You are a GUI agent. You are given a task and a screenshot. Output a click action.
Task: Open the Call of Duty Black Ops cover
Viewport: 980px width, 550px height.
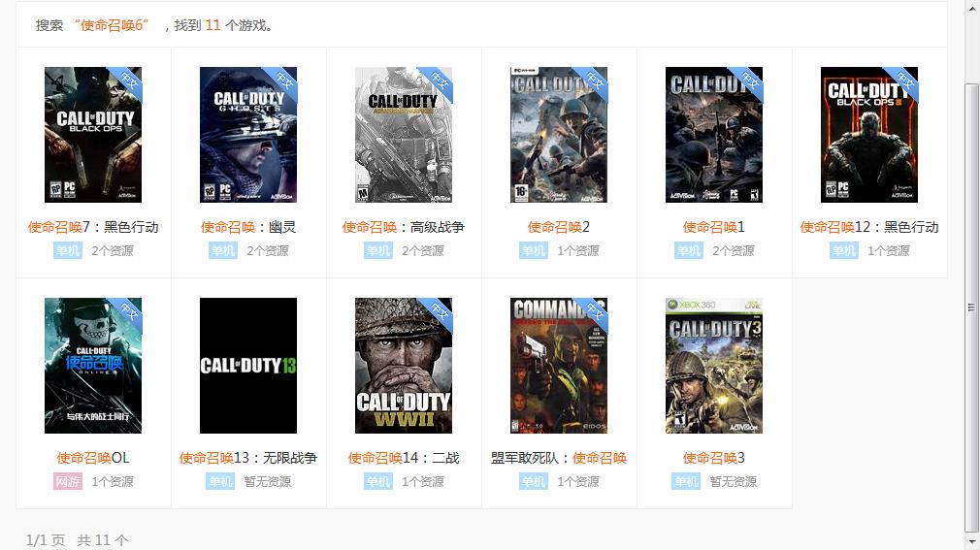tap(93, 135)
